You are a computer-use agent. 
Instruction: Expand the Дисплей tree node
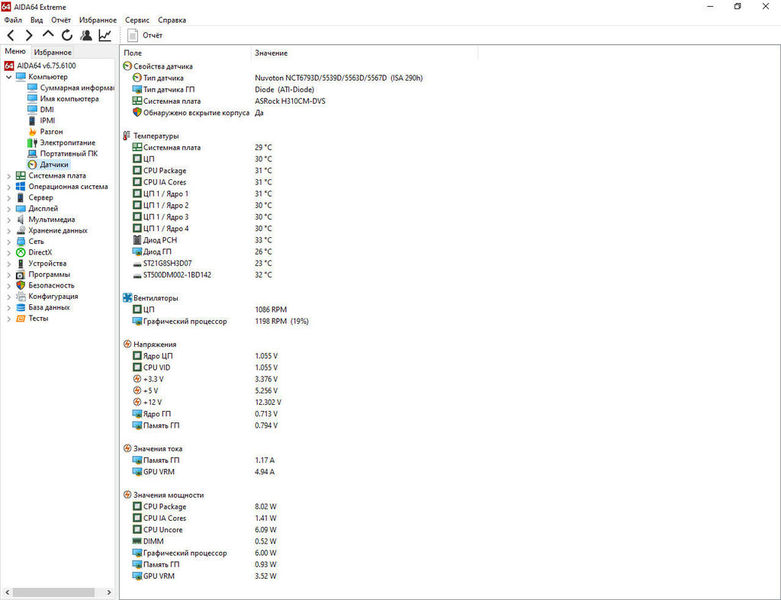click(x=8, y=209)
